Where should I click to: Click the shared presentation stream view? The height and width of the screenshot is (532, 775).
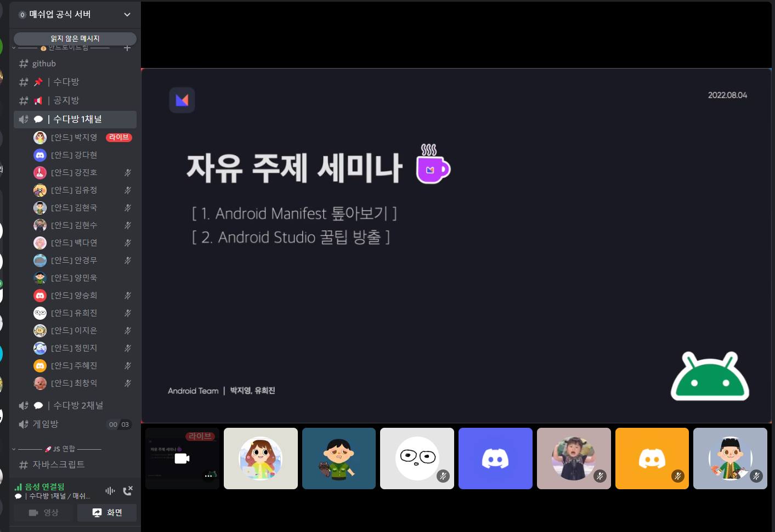456,246
